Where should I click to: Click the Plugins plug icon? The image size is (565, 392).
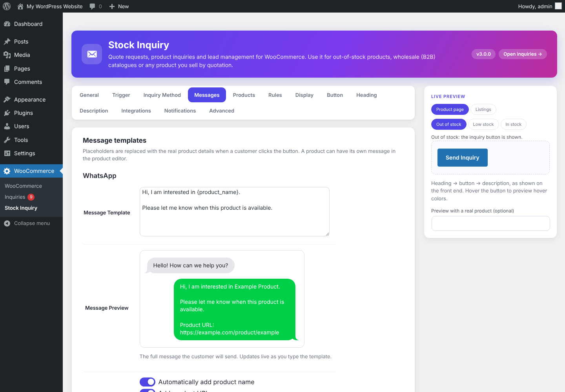[7, 113]
